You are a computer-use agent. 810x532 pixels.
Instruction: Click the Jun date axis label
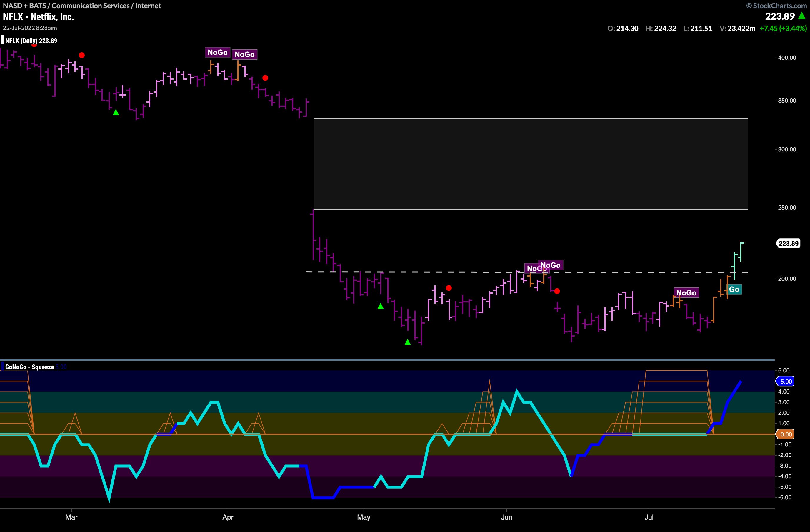pyautogui.click(x=506, y=517)
